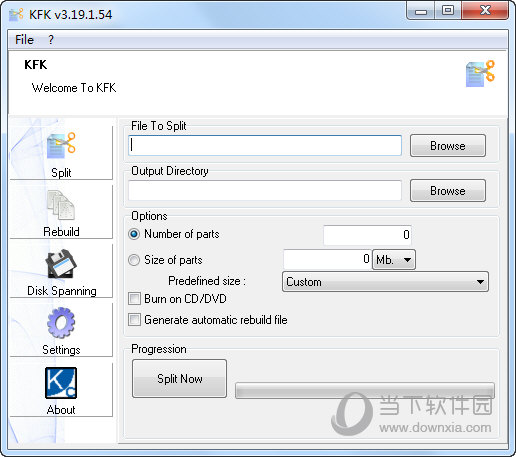Viewport: 516px width, 457px height.
Task: Open Disk Spanning floppy icon
Action: tap(61, 263)
